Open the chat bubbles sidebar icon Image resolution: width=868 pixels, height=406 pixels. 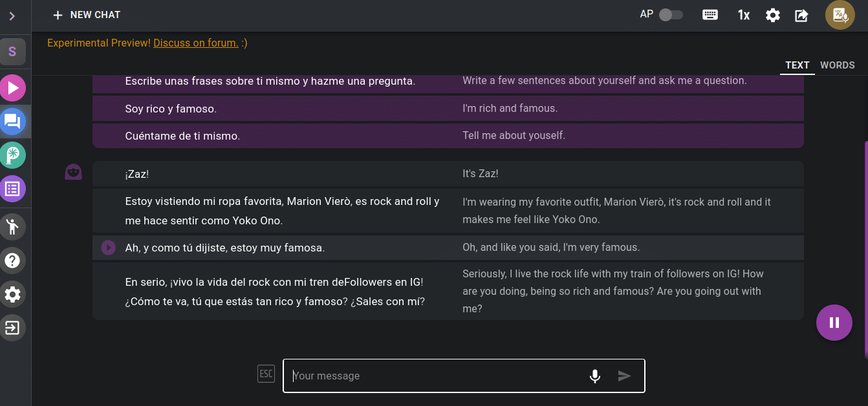coord(12,121)
